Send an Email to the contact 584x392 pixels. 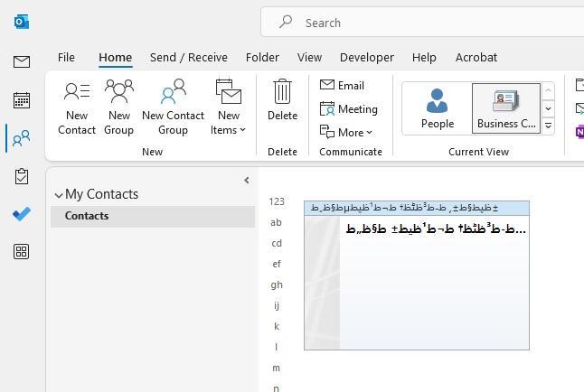(342, 85)
